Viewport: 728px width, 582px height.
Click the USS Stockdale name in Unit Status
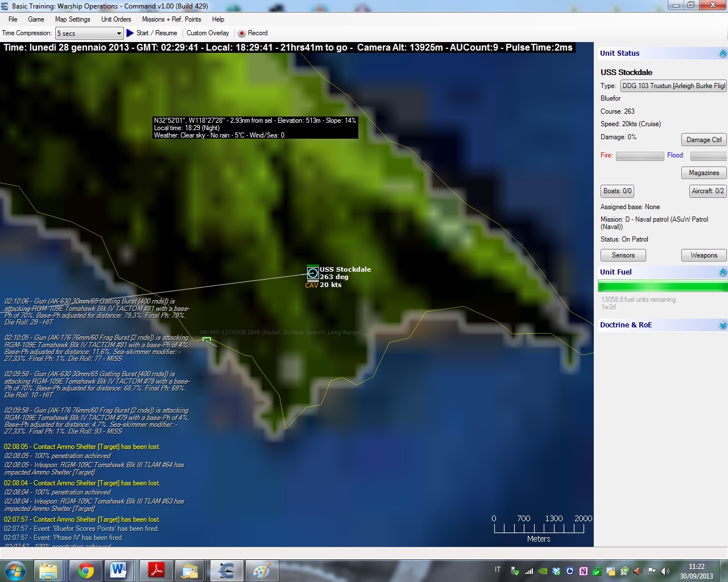[626, 72]
